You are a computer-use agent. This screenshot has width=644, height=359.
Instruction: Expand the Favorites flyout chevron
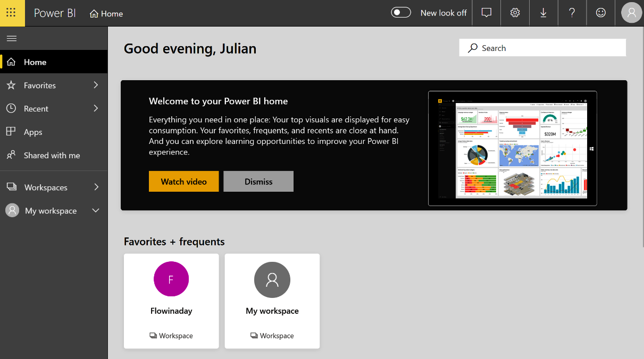click(96, 85)
